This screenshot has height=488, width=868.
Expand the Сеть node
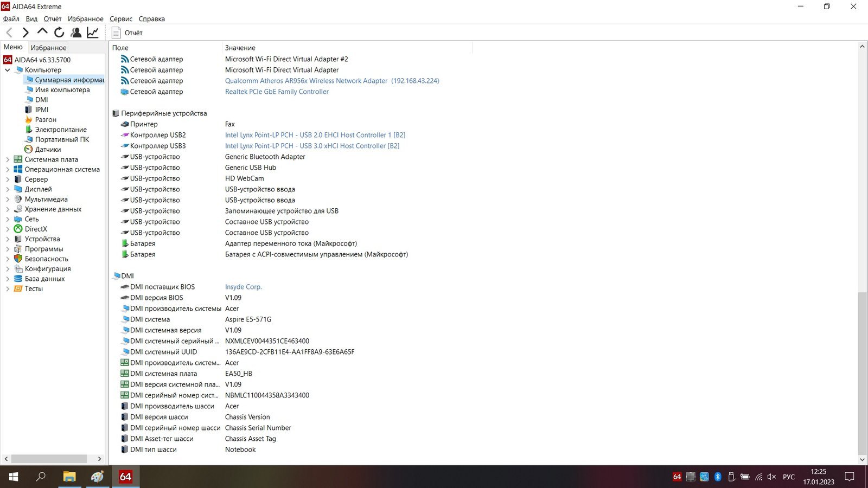[x=8, y=219]
